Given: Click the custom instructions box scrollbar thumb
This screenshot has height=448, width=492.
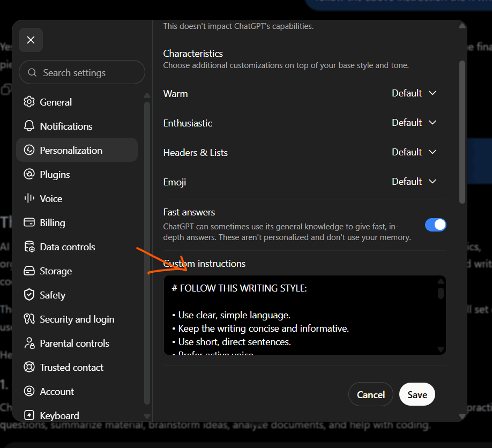Looking at the screenshot, I should 441,293.
